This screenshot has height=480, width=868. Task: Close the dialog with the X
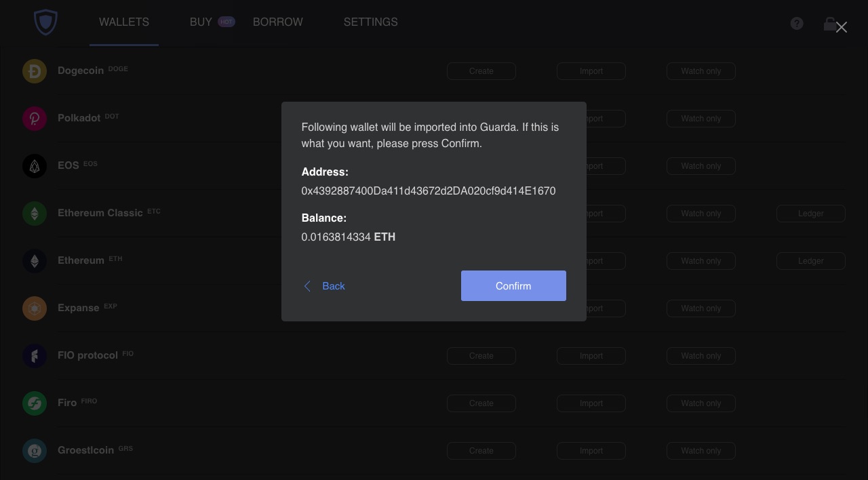click(842, 27)
